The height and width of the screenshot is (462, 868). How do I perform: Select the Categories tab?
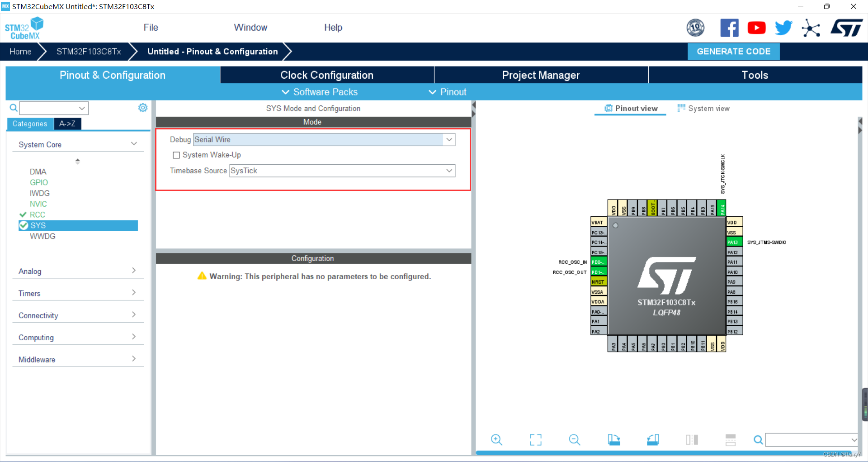[30, 124]
